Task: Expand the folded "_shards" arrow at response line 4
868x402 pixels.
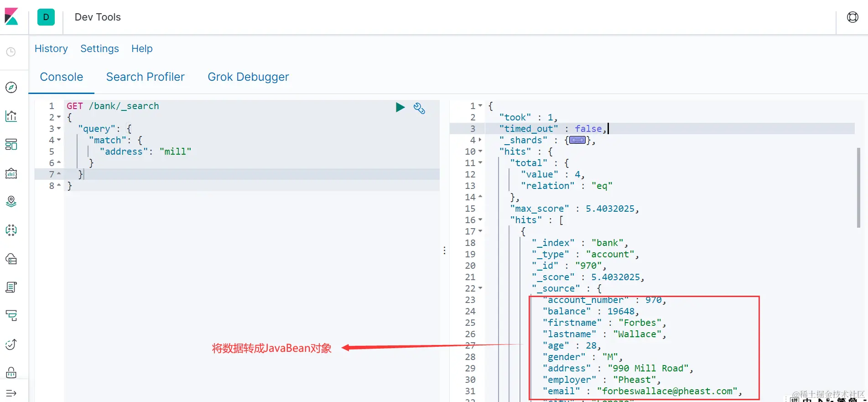Action: (480, 140)
